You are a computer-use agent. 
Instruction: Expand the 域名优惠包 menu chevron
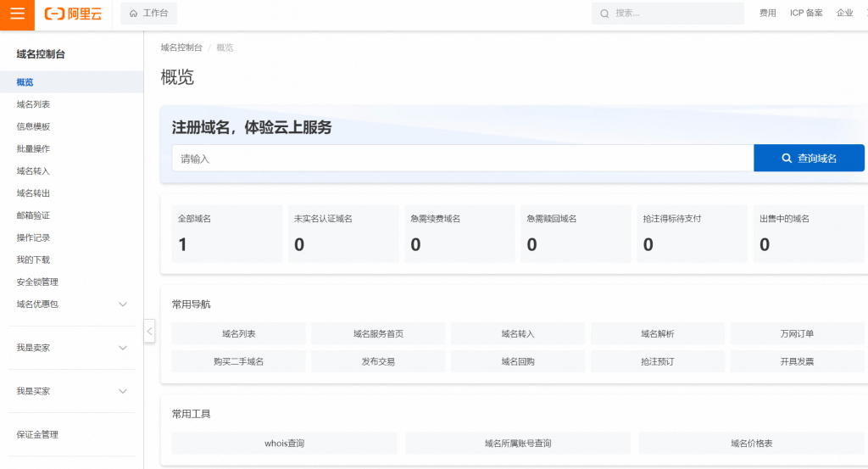coord(123,304)
